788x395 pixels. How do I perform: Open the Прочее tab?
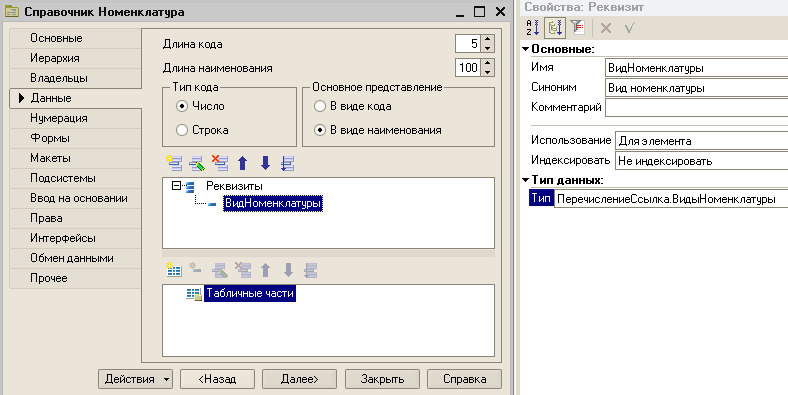[75, 278]
